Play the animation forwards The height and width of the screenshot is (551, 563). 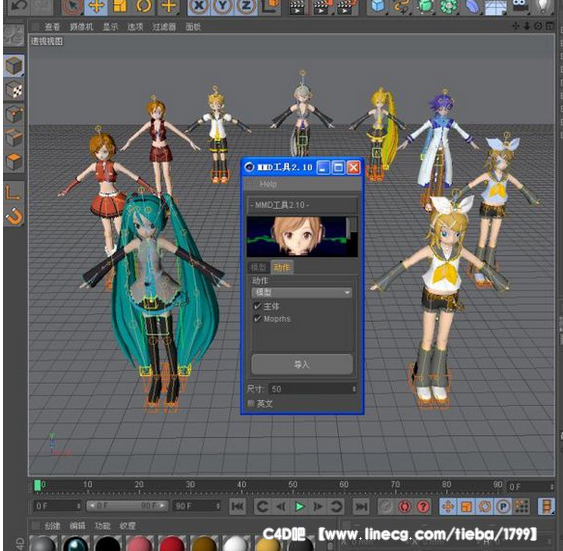(299, 506)
